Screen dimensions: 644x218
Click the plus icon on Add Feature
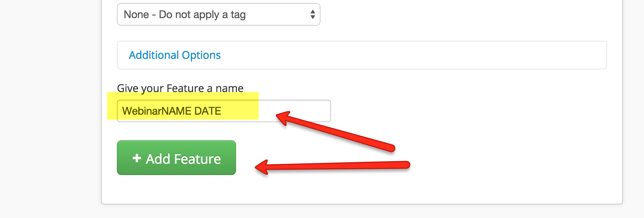point(137,158)
